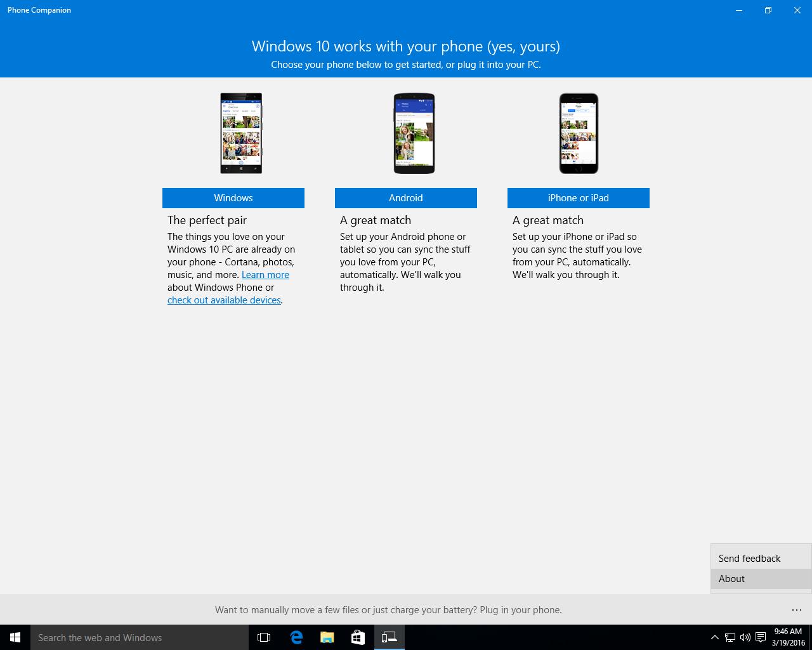Close the Phone Companion window
Screen dimensions: 812x650
click(x=797, y=10)
